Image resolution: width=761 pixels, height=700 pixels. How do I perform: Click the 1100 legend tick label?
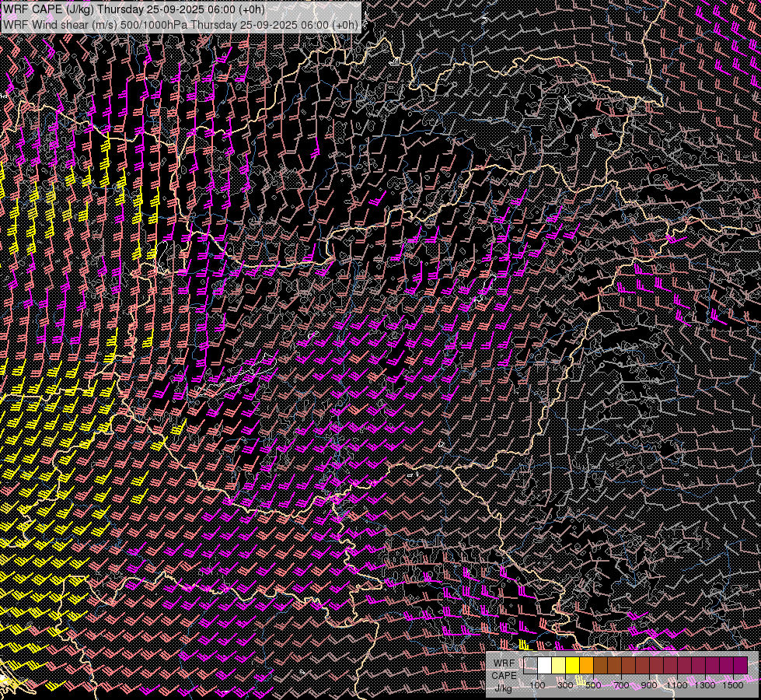tap(677, 685)
